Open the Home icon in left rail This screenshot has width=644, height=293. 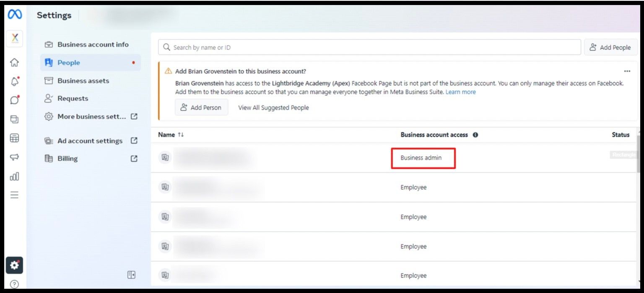point(14,62)
